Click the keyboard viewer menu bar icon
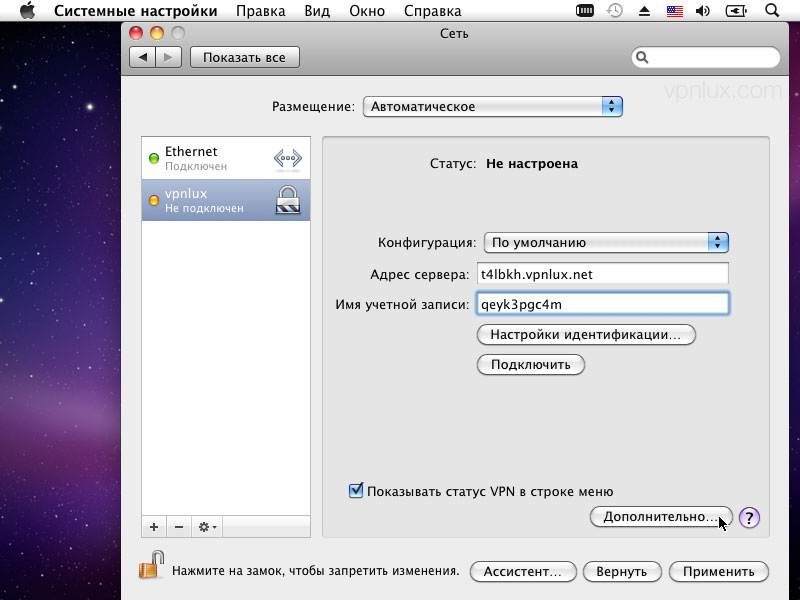800x600 pixels. [x=585, y=10]
